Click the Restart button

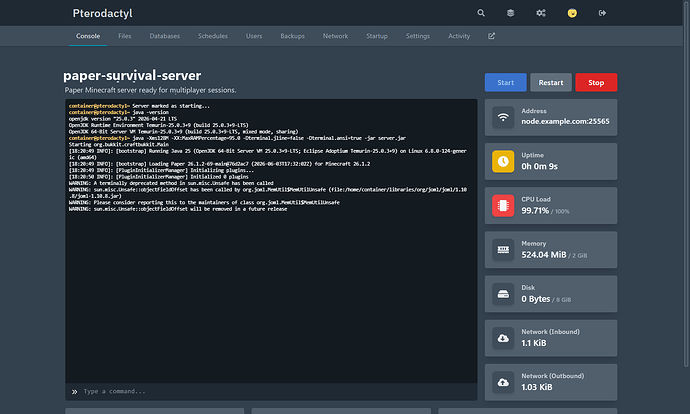tap(551, 82)
